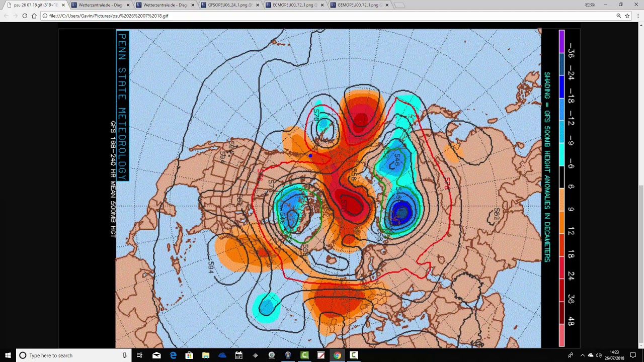Close the GFSOPEU06_24_1.png tab

point(258,5)
